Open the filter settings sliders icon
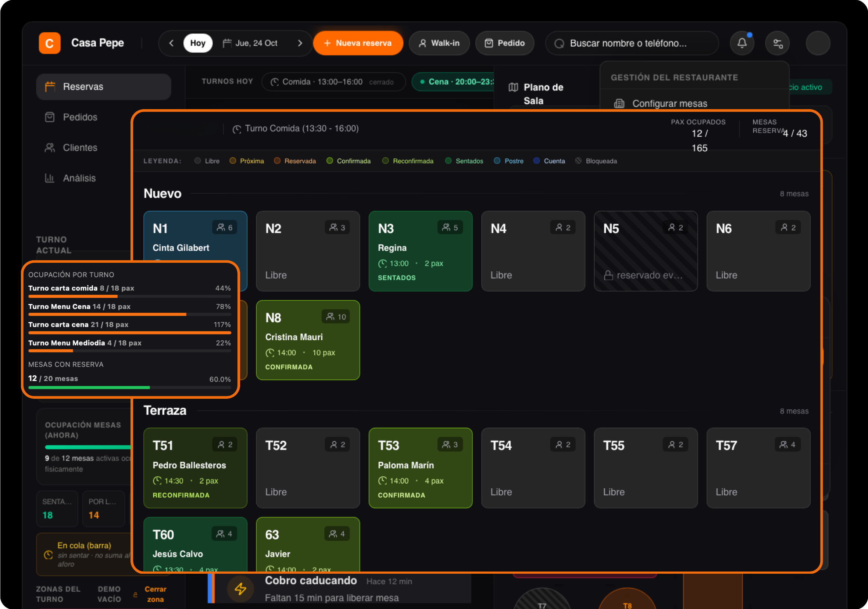The image size is (868, 609). [777, 43]
